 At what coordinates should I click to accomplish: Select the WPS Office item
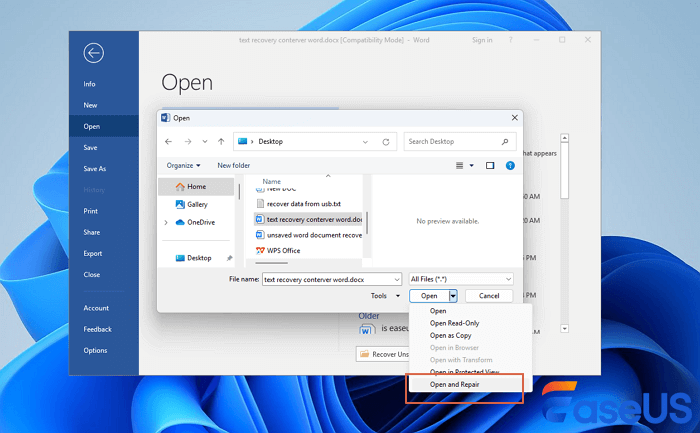click(x=284, y=249)
